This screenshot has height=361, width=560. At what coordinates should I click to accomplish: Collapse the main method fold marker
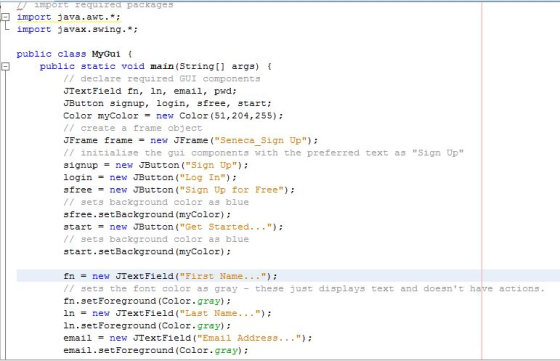(5, 66)
